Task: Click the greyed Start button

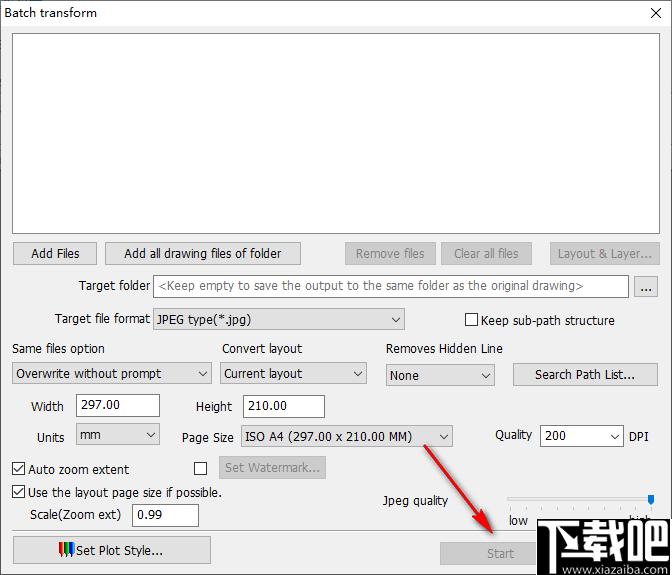Action: (x=489, y=554)
